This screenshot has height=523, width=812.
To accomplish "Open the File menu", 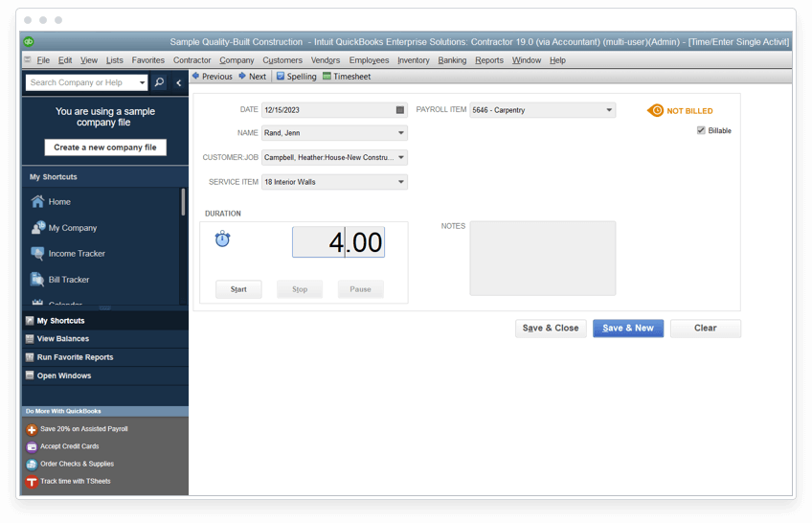I will (x=43, y=60).
